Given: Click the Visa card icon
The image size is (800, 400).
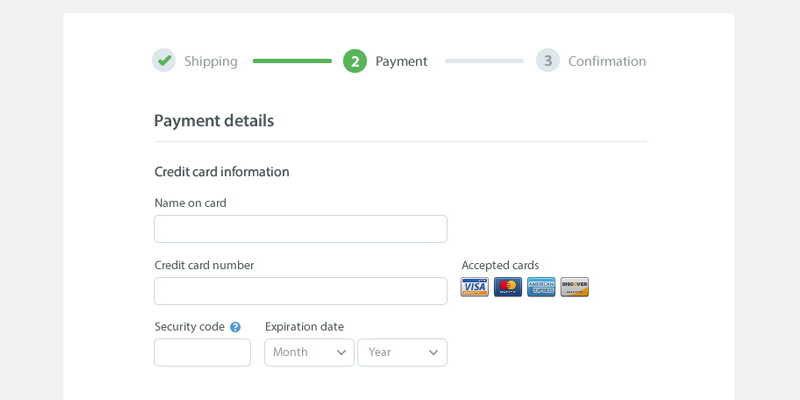Looking at the screenshot, I should 474,287.
